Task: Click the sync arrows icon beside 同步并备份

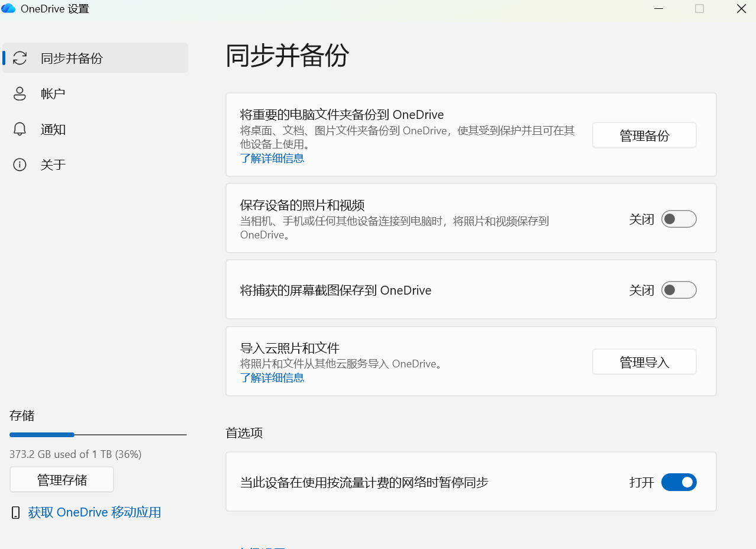Action: (20, 57)
